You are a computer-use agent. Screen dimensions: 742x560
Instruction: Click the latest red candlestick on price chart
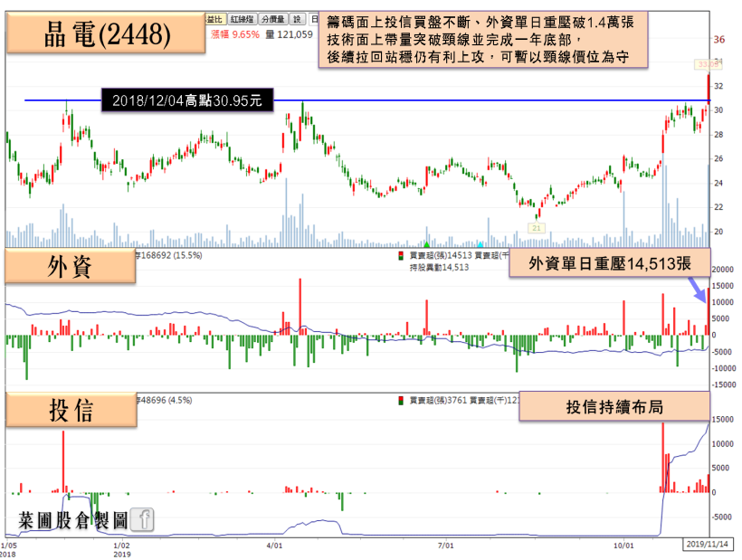click(709, 89)
